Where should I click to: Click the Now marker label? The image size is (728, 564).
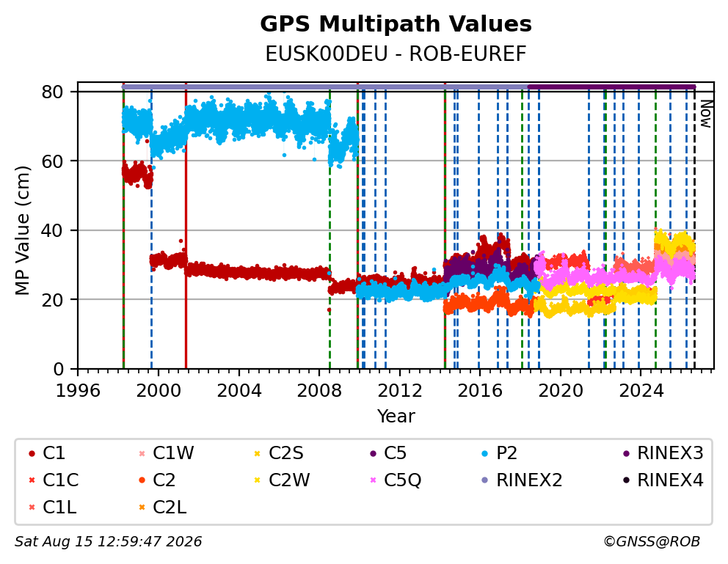coord(706,114)
